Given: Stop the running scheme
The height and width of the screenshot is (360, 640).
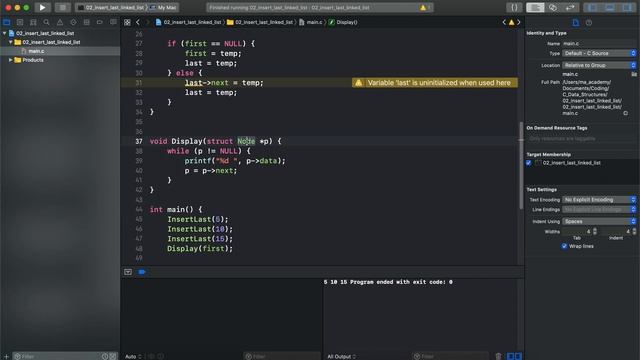Looking at the screenshot, I should (62, 7).
